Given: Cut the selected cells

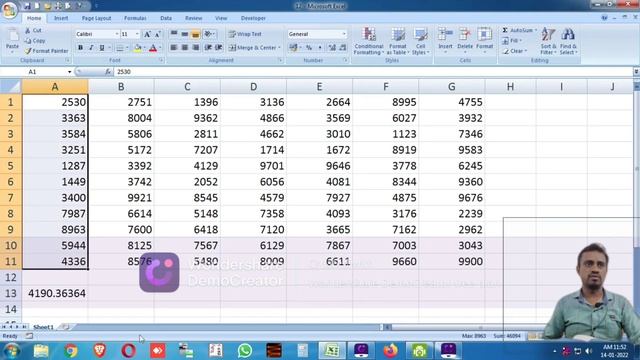Looking at the screenshot, I should point(33,31).
